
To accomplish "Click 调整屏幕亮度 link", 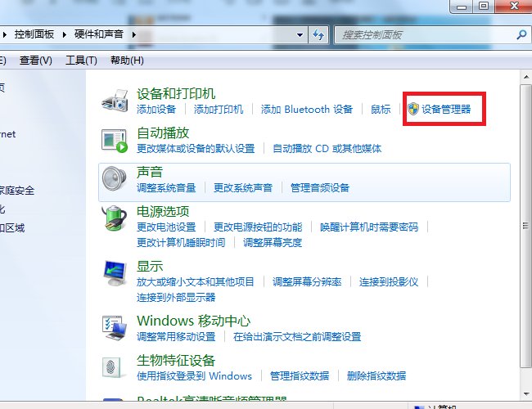I will pos(273,242).
